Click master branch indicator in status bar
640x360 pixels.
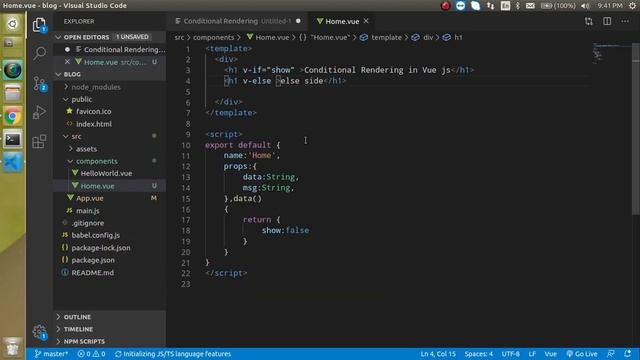51,354
